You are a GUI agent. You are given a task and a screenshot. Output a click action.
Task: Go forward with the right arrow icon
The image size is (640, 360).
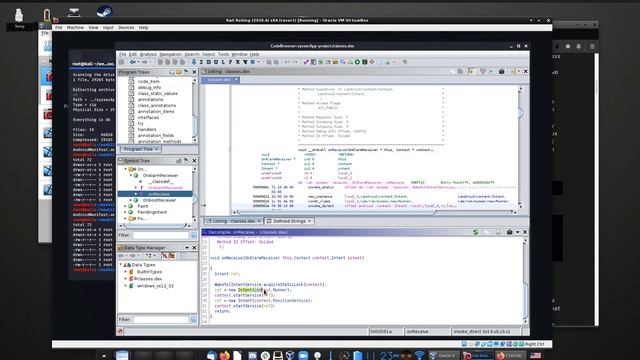point(144,62)
